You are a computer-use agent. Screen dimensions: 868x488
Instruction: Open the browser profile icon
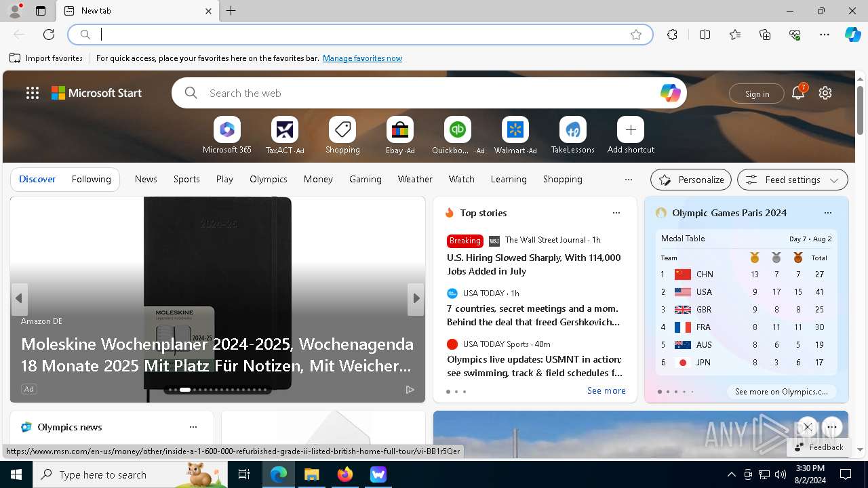click(x=15, y=11)
